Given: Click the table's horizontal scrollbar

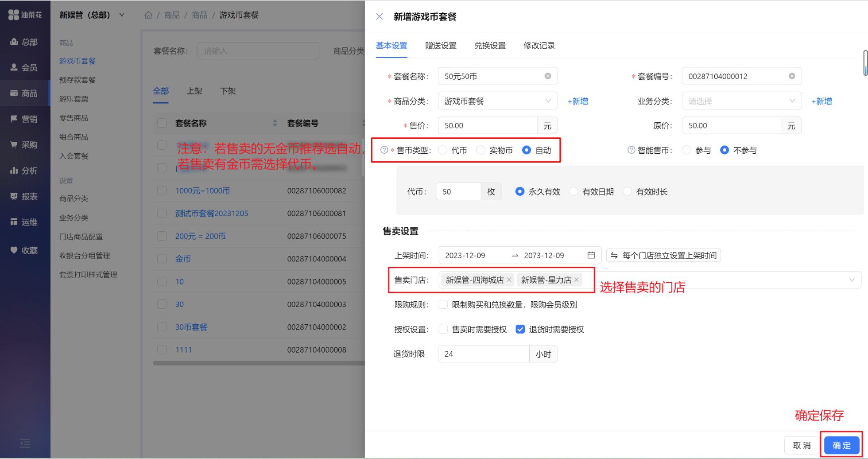Looking at the screenshot, I should [x=259, y=363].
